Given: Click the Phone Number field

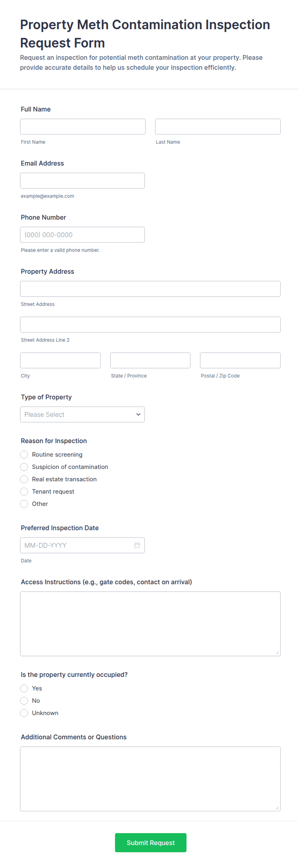Looking at the screenshot, I should (x=82, y=235).
